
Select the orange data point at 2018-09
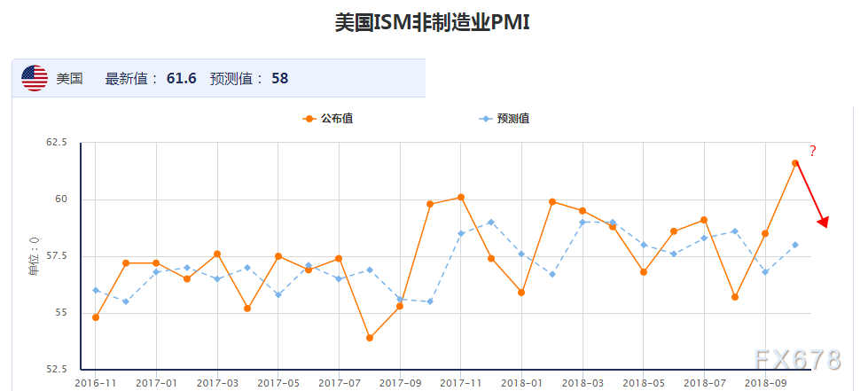click(x=765, y=233)
